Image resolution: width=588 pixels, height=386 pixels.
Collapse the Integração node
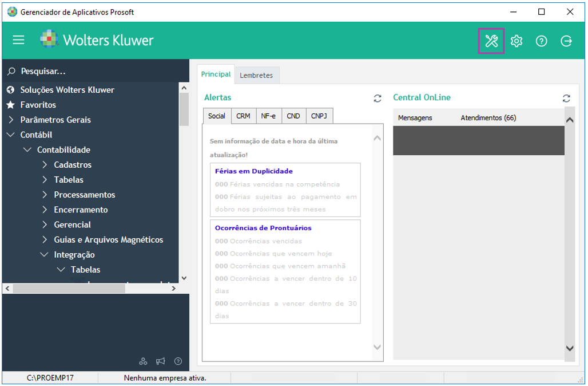pos(44,255)
